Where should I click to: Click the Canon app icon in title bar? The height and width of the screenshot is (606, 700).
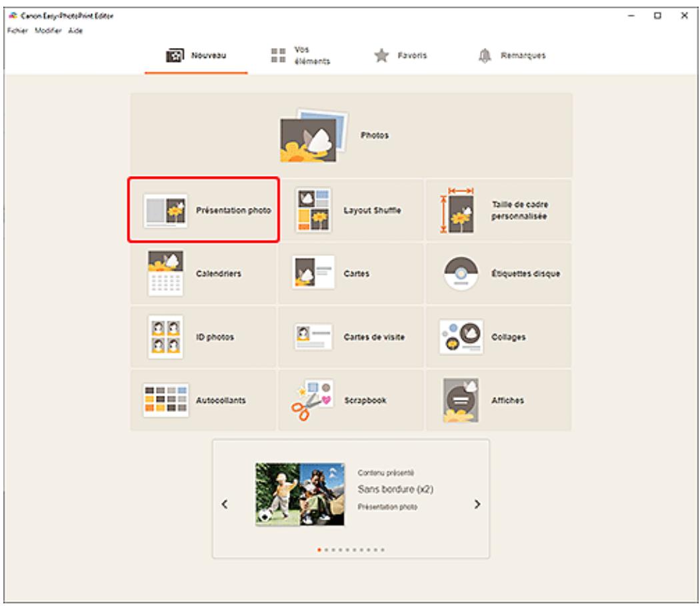[x=13, y=15]
